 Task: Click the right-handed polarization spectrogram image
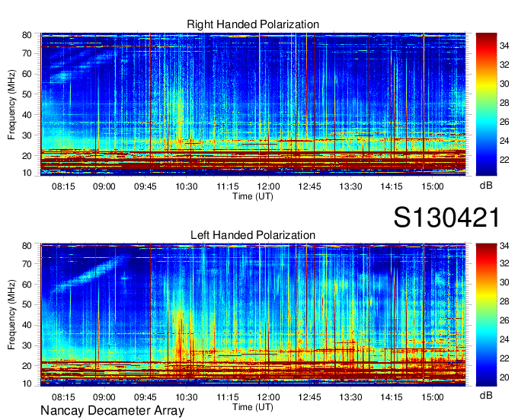click(253, 104)
